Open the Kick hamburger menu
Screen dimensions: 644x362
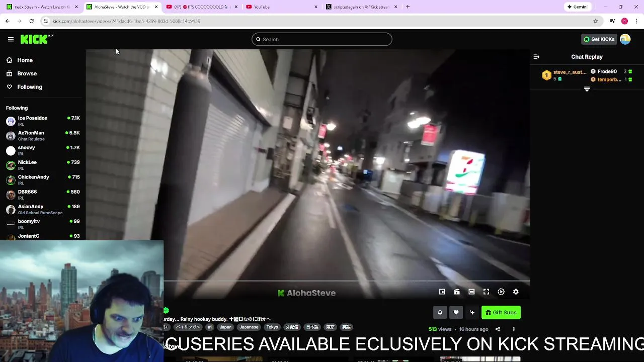point(11,39)
